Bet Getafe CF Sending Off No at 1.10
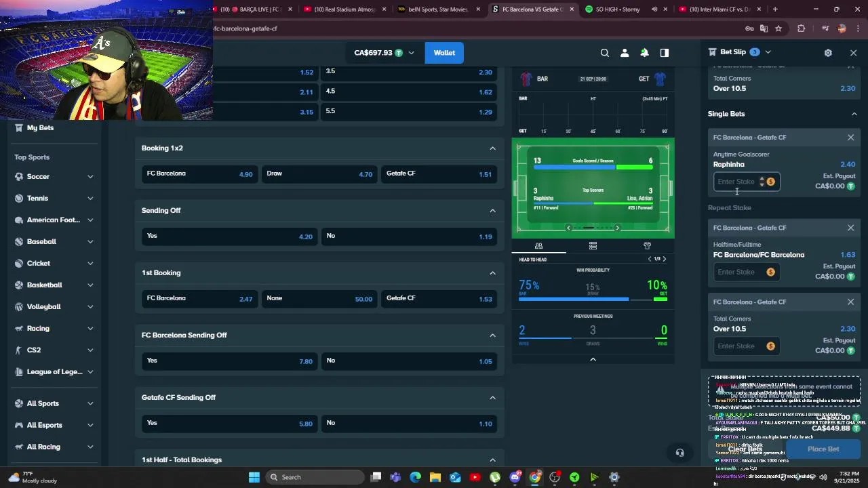The height and width of the screenshot is (488, 868). (x=410, y=423)
